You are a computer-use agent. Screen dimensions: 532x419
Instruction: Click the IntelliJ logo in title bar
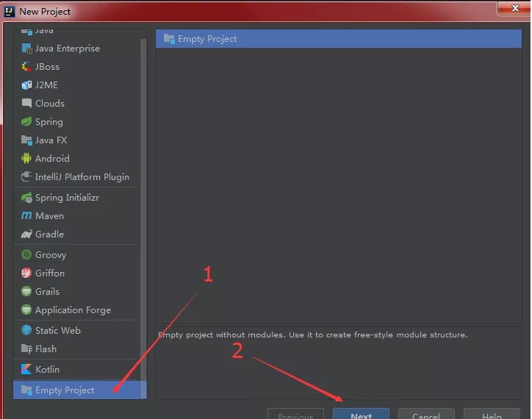[x=9, y=12]
